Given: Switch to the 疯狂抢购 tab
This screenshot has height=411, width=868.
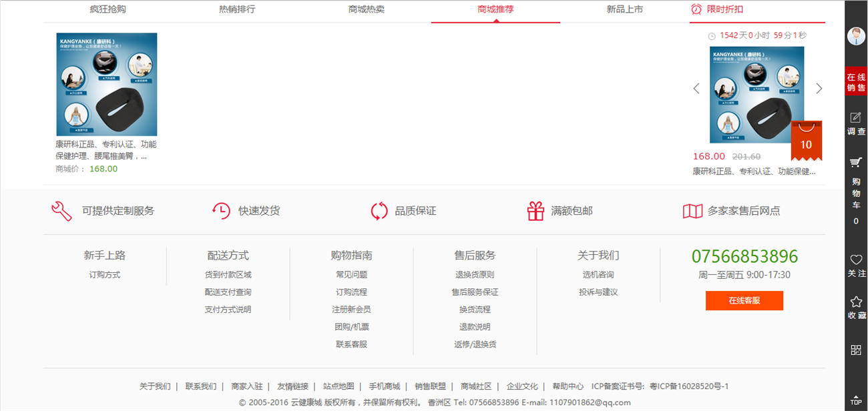Looking at the screenshot, I should [107, 9].
